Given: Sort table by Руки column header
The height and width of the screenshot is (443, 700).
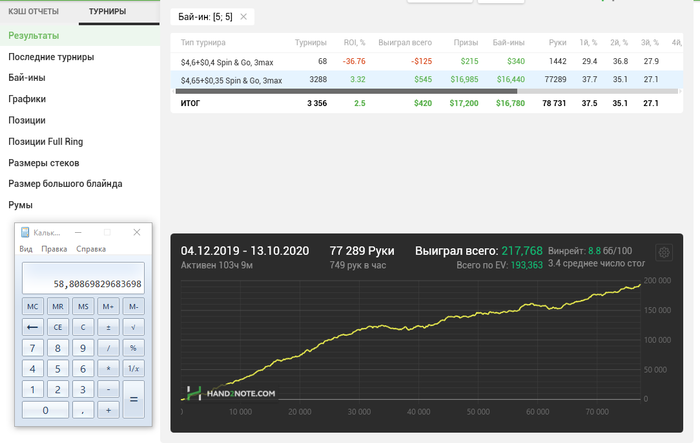Looking at the screenshot, I should [558, 42].
